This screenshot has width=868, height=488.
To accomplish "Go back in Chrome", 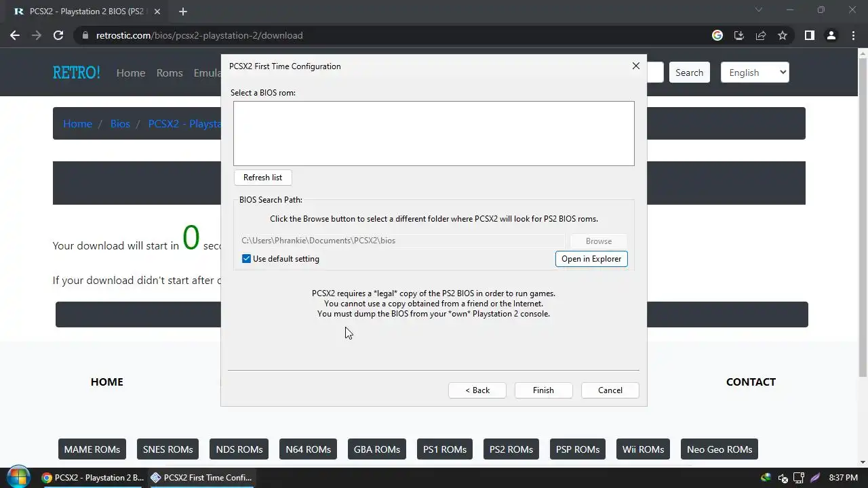I will tap(15, 35).
